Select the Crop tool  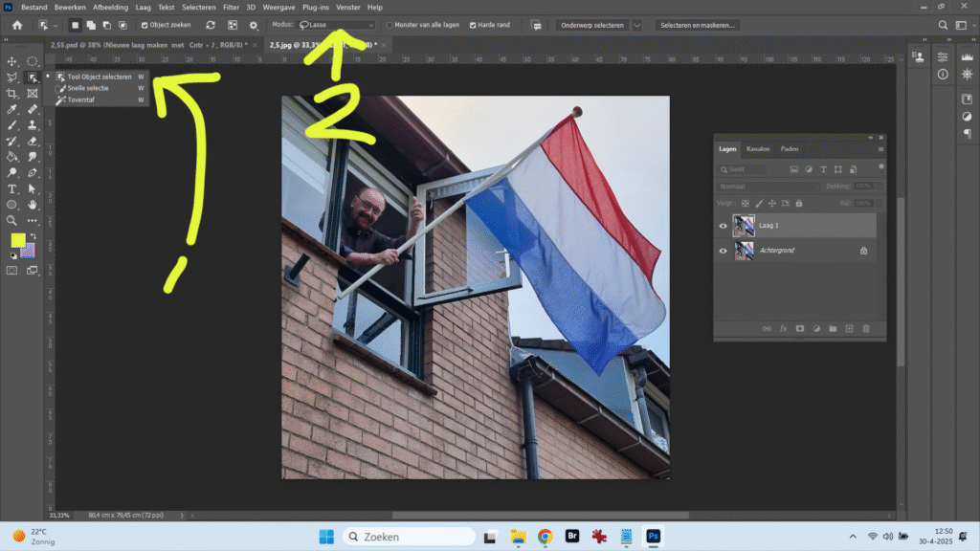click(11, 93)
